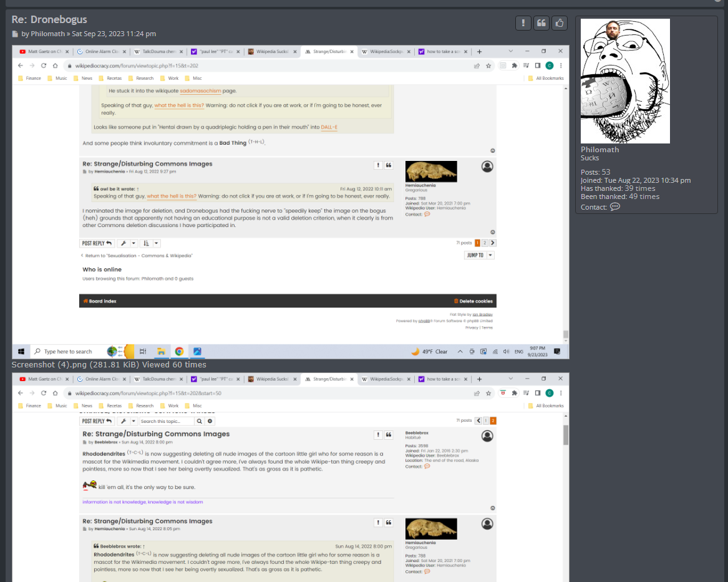The height and width of the screenshot is (582, 728).
Task: In the first screenshot, click the share page icon
Action: point(477,66)
